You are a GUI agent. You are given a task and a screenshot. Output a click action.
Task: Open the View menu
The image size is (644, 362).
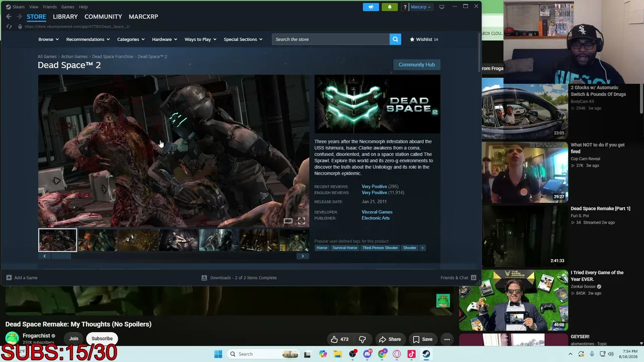[x=34, y=7]
